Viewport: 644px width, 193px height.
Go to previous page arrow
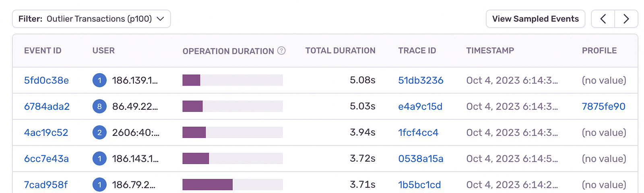tap(603, 19)
